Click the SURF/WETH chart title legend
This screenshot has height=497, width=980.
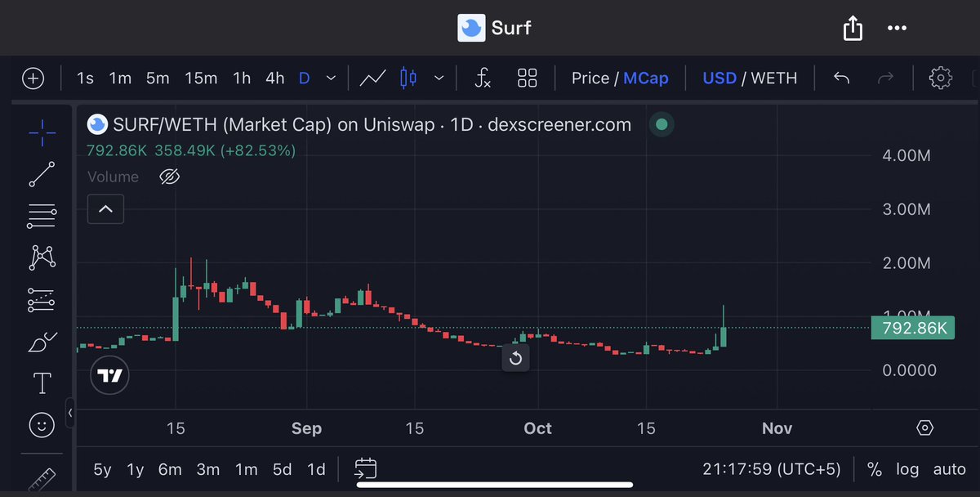tap(372, 125)
